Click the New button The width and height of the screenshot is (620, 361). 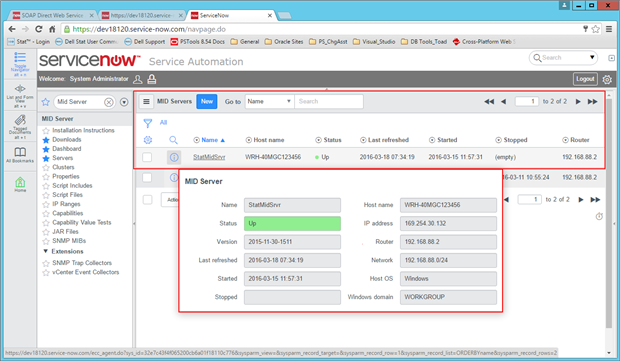tap(207, 102)
